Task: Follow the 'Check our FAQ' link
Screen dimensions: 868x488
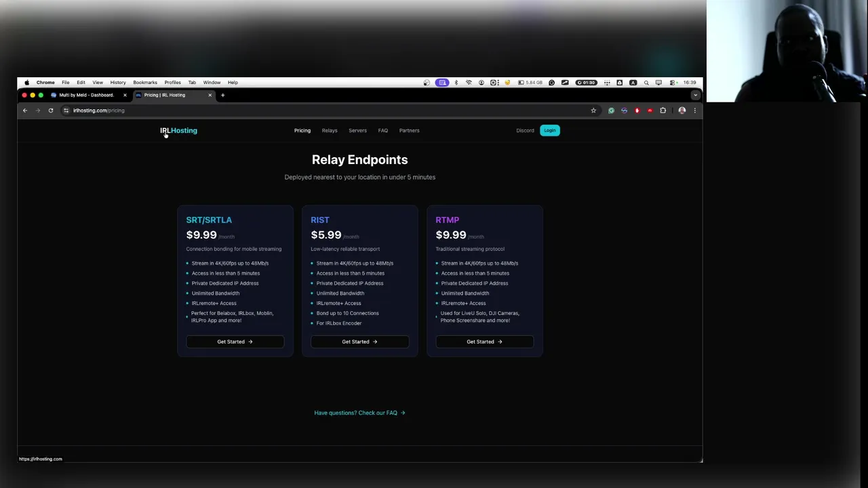Action: pyautogui.click(x=359, y=413)
